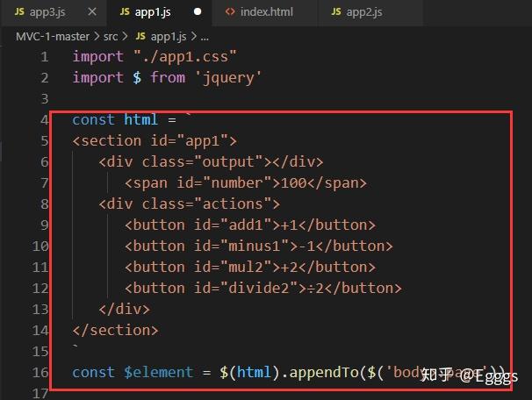The width and height of the screenshot is (532, 400).
Task: Click the appendTo method call
Action: [x=325, y=372]
